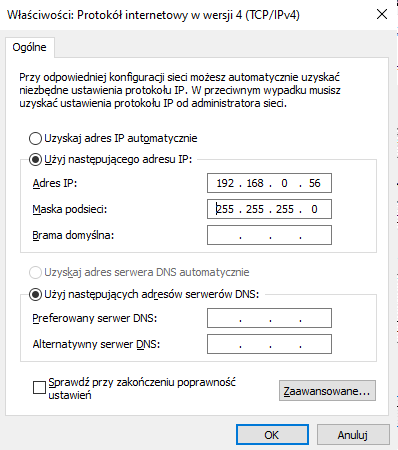Select disabled 'Uzyskaj adres serwera DNS automatycznie'
398x450 pixels.
point(35,272)
